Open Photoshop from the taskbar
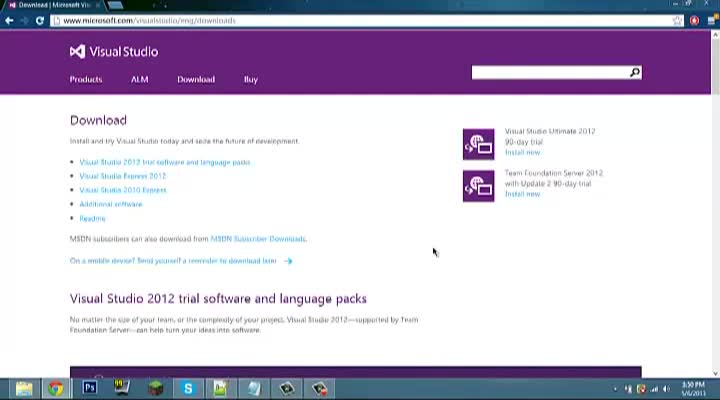Screen dimensions: 720x400 90,388
